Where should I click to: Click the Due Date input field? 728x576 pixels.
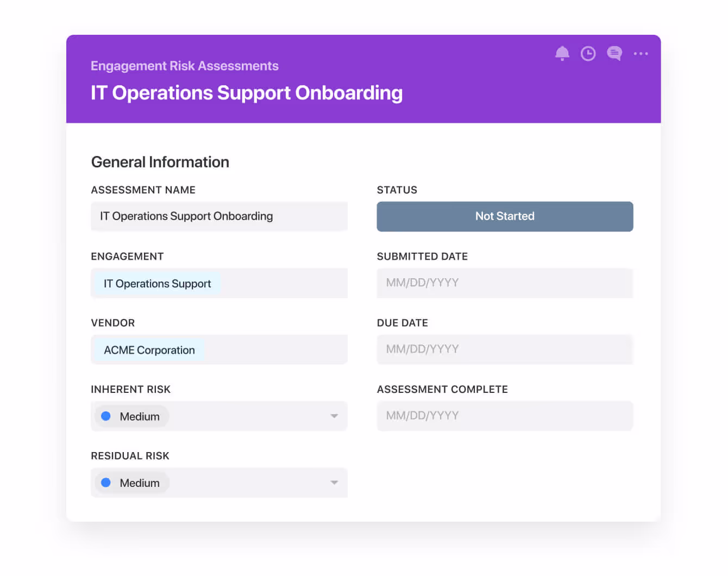(505, 349)
